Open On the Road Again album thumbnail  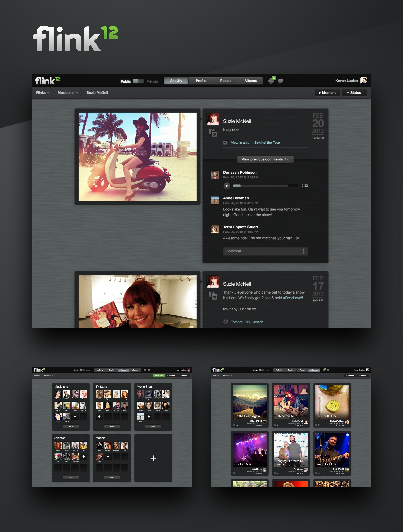[x=250, y=402]
